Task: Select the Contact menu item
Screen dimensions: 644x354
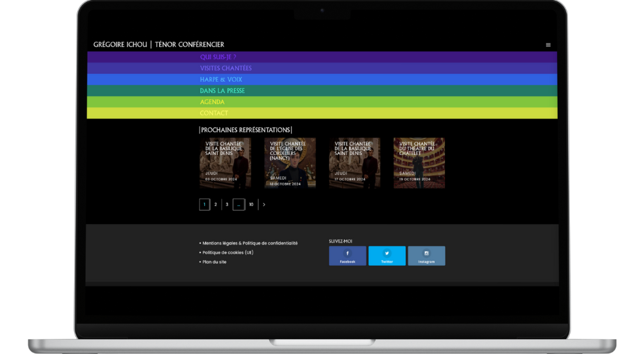Action: point(214,113)
